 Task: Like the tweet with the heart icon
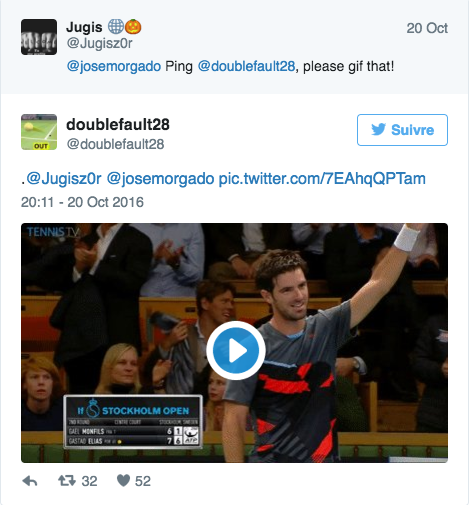click(123, 481)
